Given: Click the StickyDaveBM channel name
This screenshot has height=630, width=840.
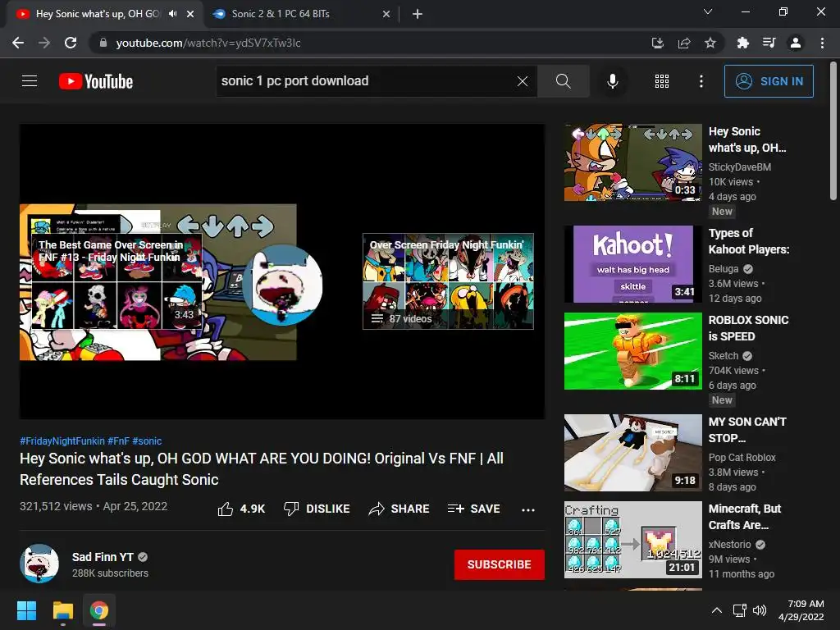Looking at the screenshot, I should [x=740, y=167].
